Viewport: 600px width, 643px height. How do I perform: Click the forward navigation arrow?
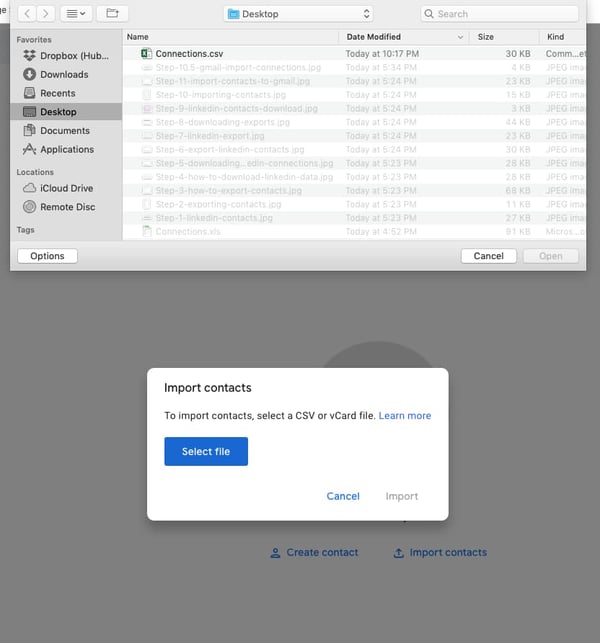[45, 14]
